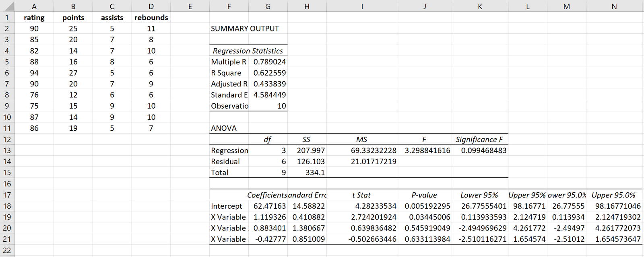
Task: Click intercept P-value 0.005192295
Action: [x=425, y=206]
